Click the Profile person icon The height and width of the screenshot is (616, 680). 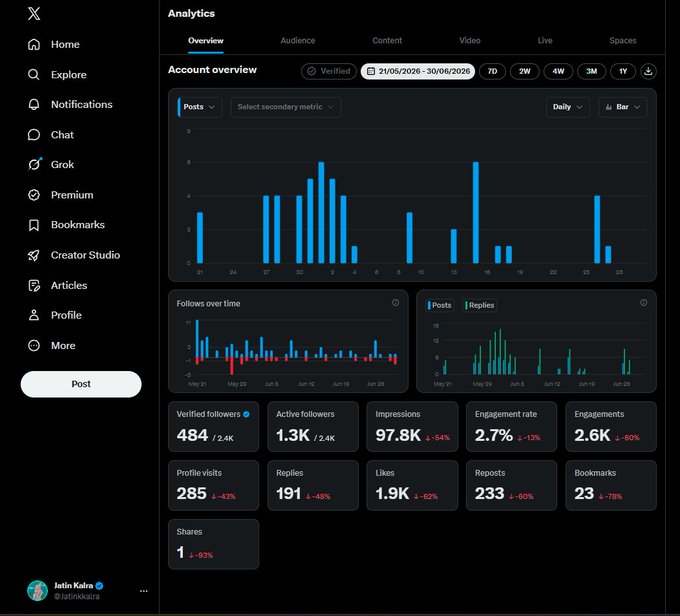[34, 315]
